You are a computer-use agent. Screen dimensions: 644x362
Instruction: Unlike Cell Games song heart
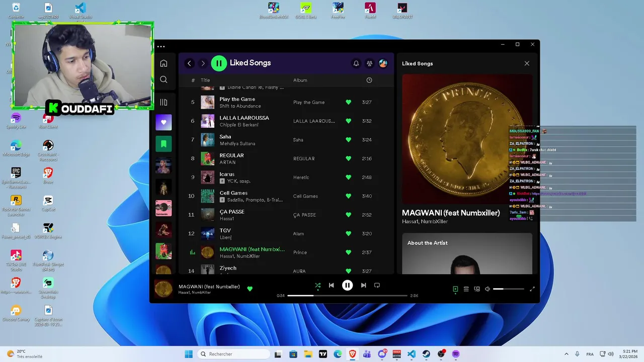(348, 196)
